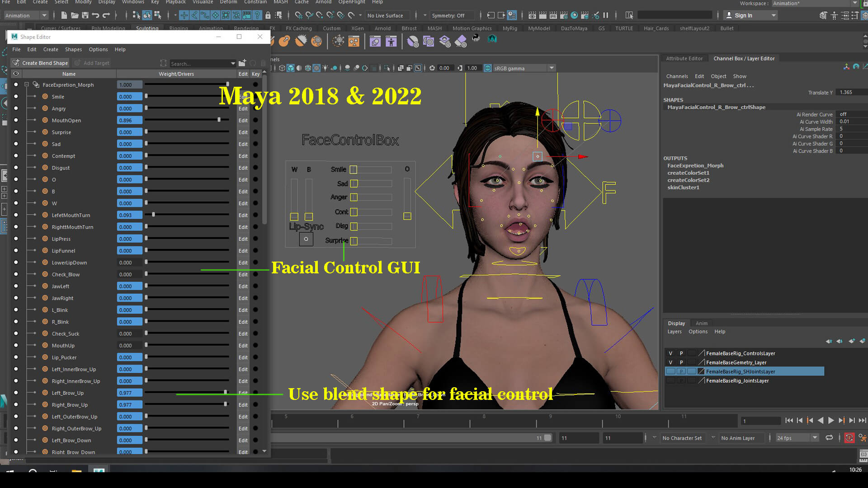Click Edit button for Surprise target
868x488 pixels.
pyautogui.click(x=243, y=132)
